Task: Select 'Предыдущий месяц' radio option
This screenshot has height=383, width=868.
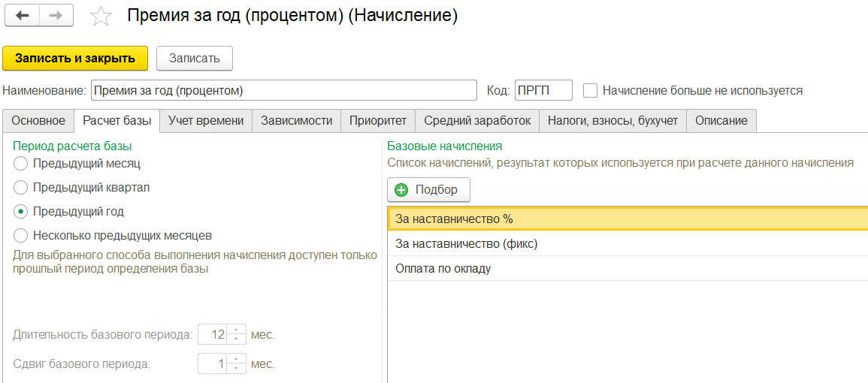Action: tap(21, 163)
